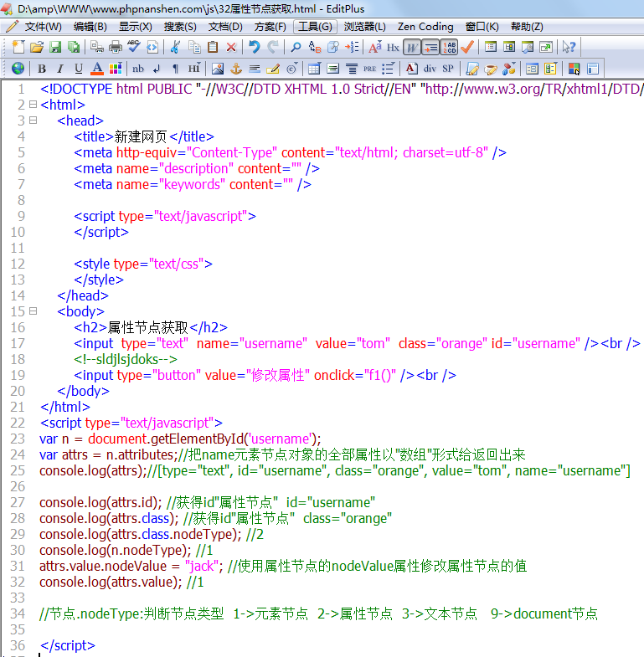Click horizontal rule insert icon
The height and width of the screenshot is (657, 644).
(x=255, y=69)
